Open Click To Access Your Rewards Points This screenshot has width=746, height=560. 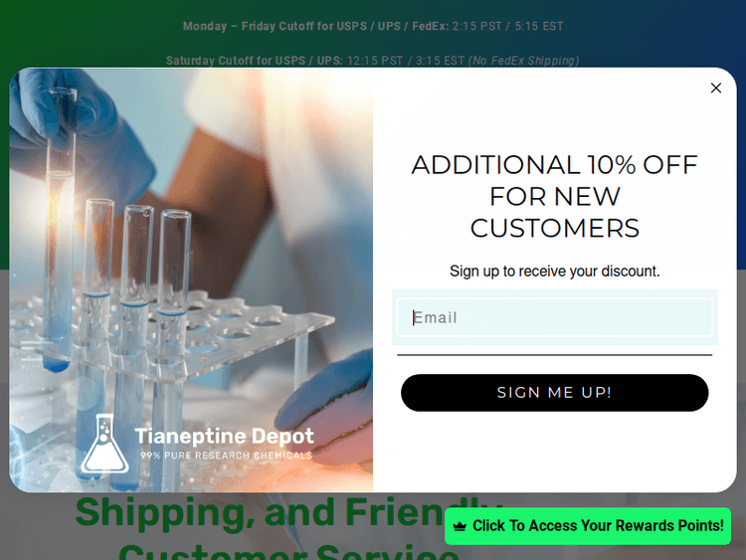[x=588, y=526]
